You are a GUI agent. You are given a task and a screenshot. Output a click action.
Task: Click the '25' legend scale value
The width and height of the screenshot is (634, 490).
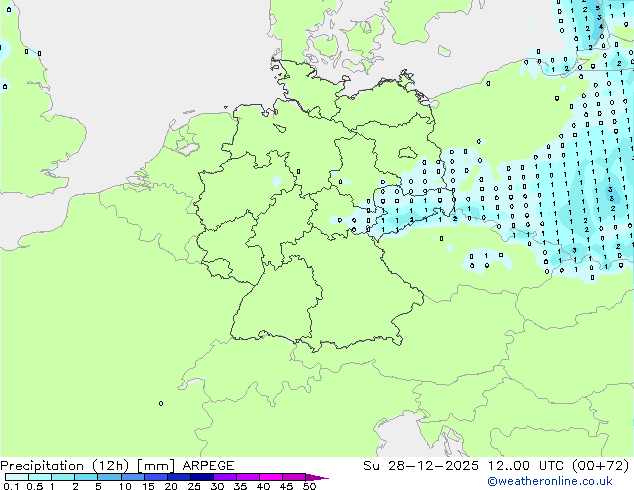coord(194,486)
